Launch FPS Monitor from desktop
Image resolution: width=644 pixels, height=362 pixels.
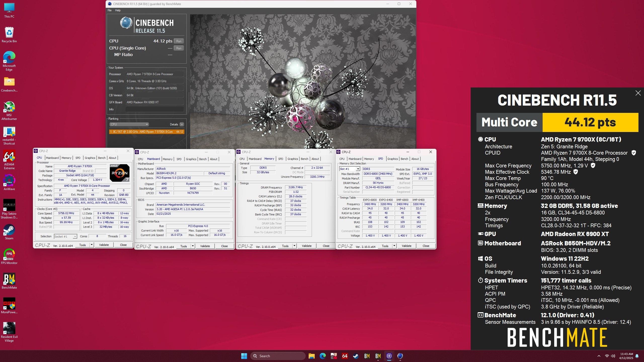pos(9,257)
